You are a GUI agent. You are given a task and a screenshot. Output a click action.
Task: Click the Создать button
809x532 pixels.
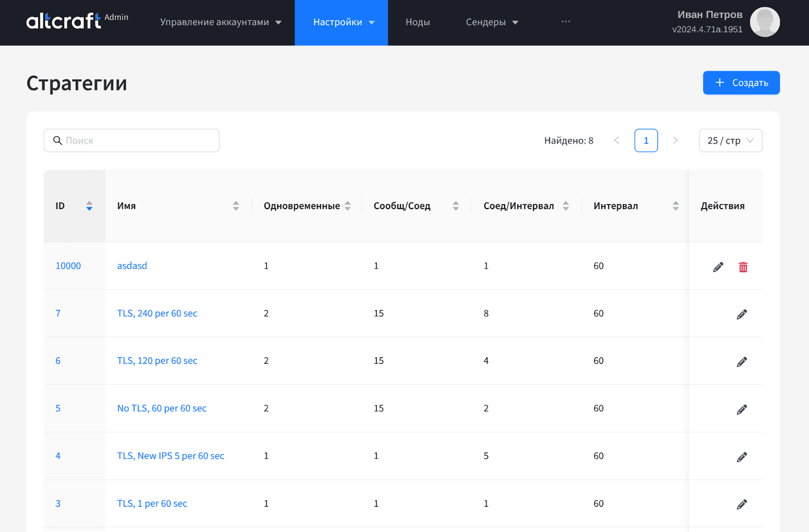741,83
